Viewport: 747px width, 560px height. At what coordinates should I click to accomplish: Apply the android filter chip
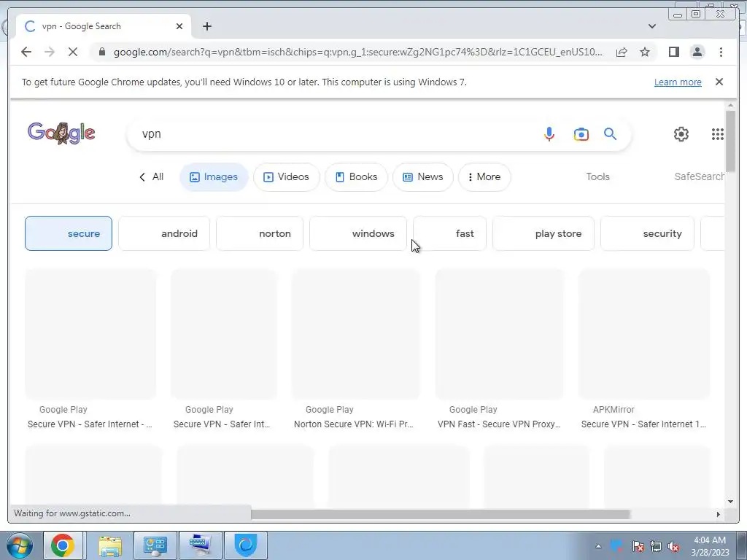(x=164, y=233)
